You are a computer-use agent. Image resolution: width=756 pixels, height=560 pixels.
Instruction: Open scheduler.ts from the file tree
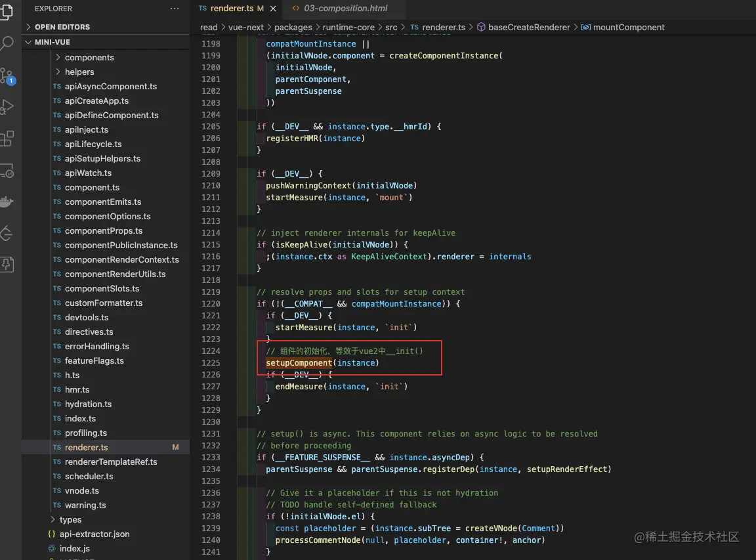[x=89, y=477]
